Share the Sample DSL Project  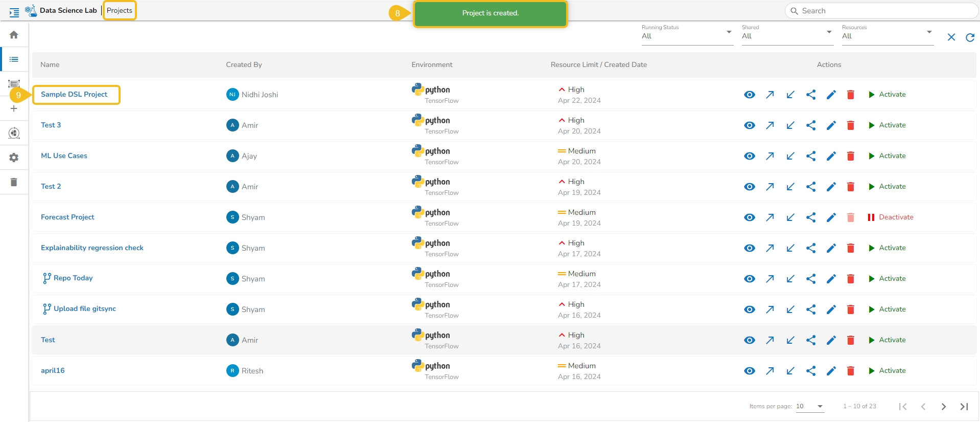point(810,95)
